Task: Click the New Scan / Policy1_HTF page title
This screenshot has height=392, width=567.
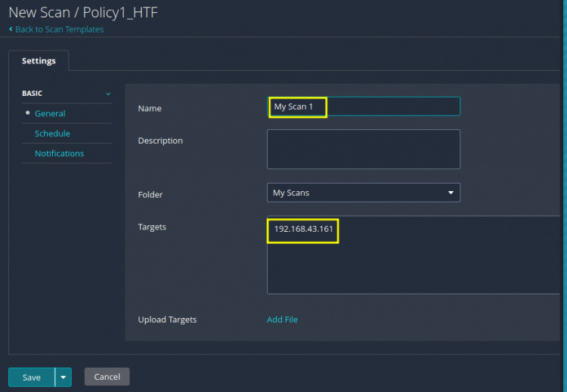Action: 83,13
